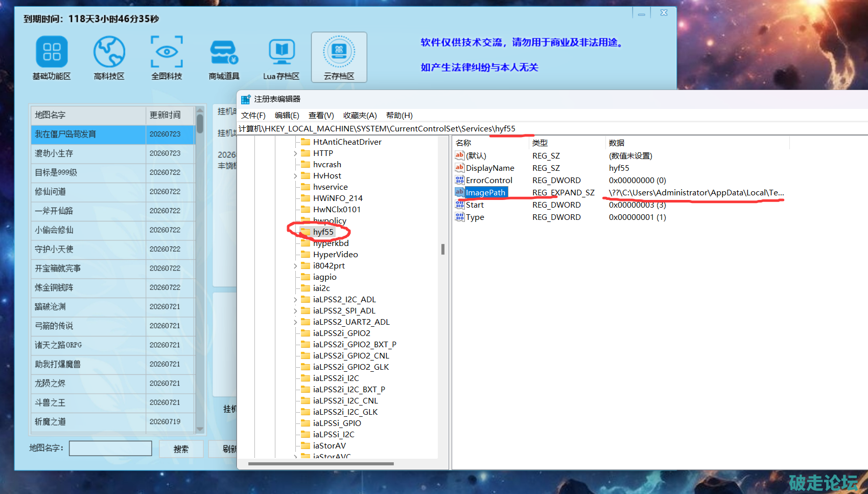868x494 pixels.
Task: Click the 商城道具 shop icon
Action: pyautogui.click(x=224, y=53)
